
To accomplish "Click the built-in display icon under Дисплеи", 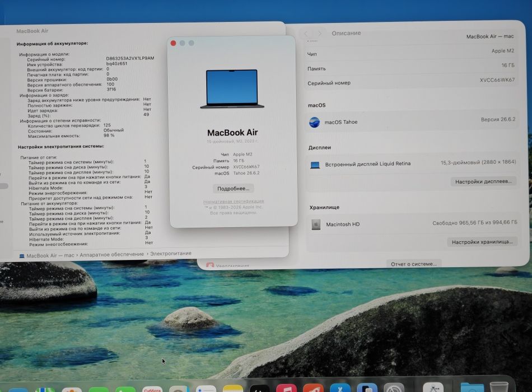I will 315,165.
